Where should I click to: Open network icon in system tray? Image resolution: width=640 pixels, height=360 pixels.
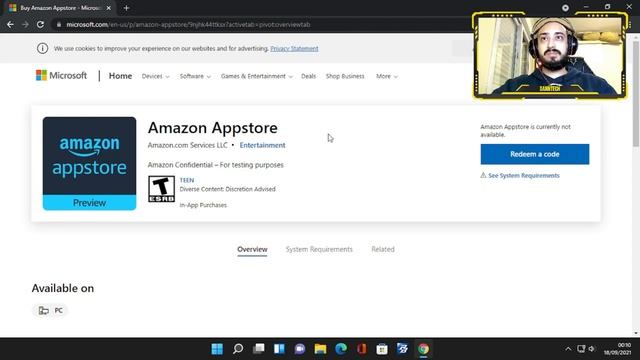581,349
